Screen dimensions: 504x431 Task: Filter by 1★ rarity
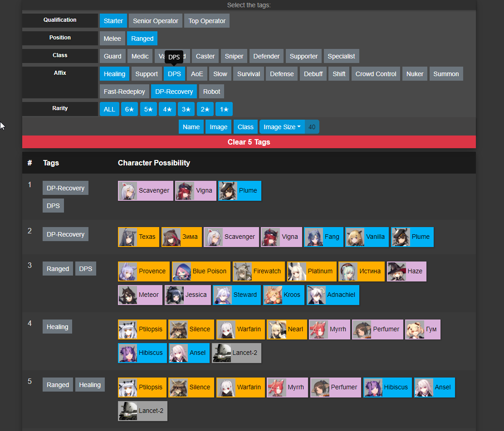pos(224,109)
